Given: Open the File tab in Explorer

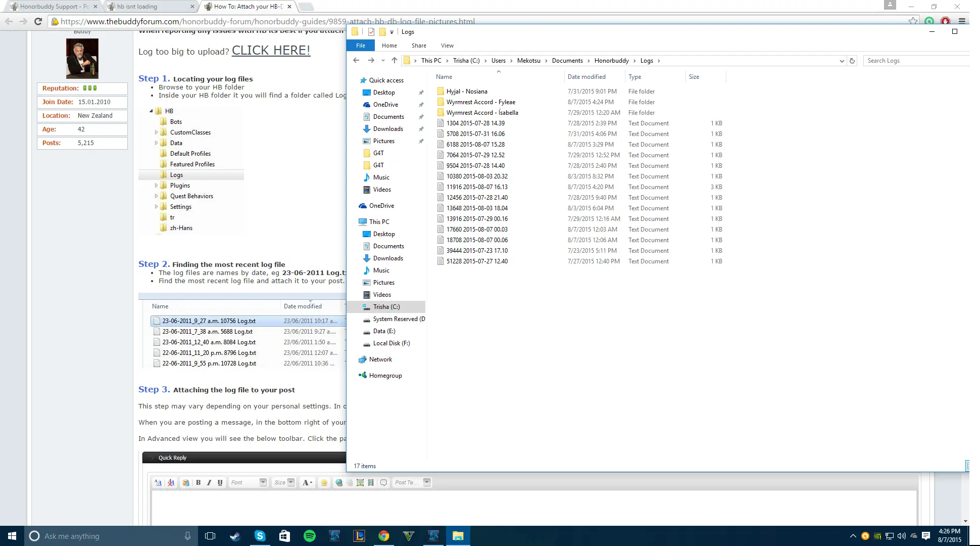Looking at the screenshot, I should pyautogui.click(x=361, y=45).
